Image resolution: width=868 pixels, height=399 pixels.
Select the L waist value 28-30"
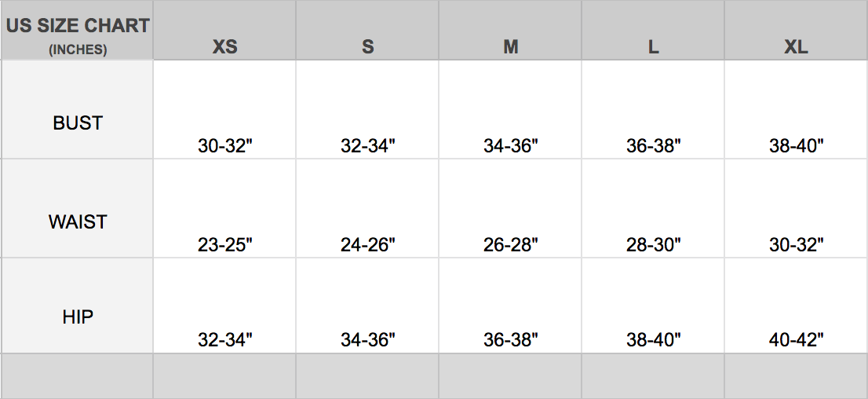[653, 245]
